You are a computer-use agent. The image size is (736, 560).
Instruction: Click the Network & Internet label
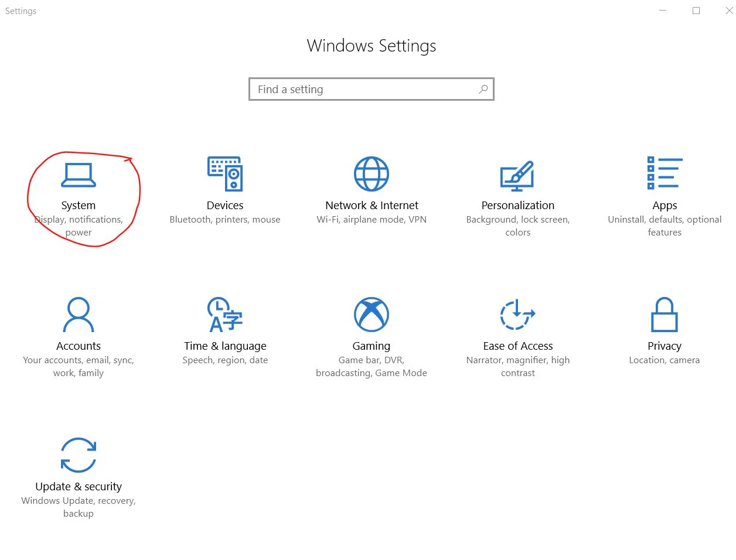coord(372,206)
